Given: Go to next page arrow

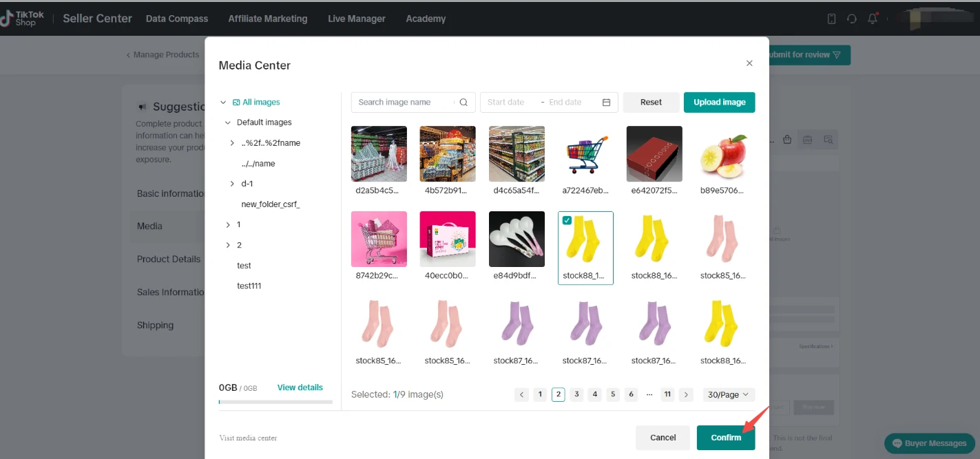Looking at the screenshot, I should (x=685, y=394).
